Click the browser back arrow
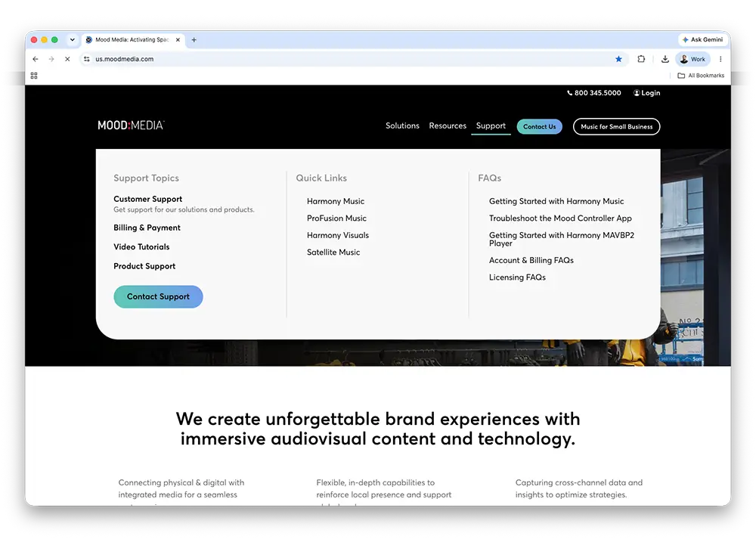This screenshot has width=756, height=539. (x=36, y=59)
